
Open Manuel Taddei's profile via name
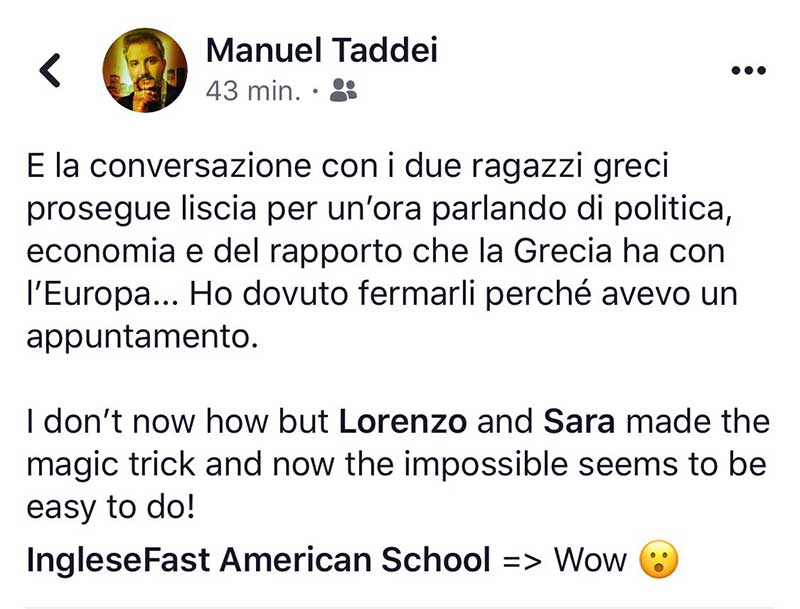click(x=321, y=49)
